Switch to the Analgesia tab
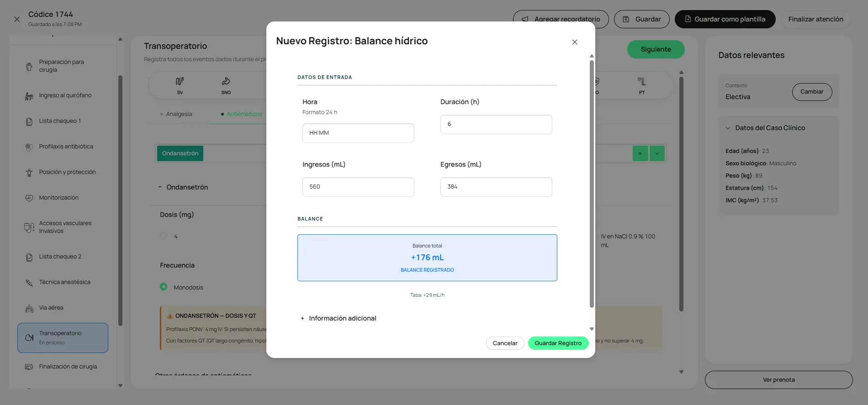 pyautogui.click(x=176, y=114)
